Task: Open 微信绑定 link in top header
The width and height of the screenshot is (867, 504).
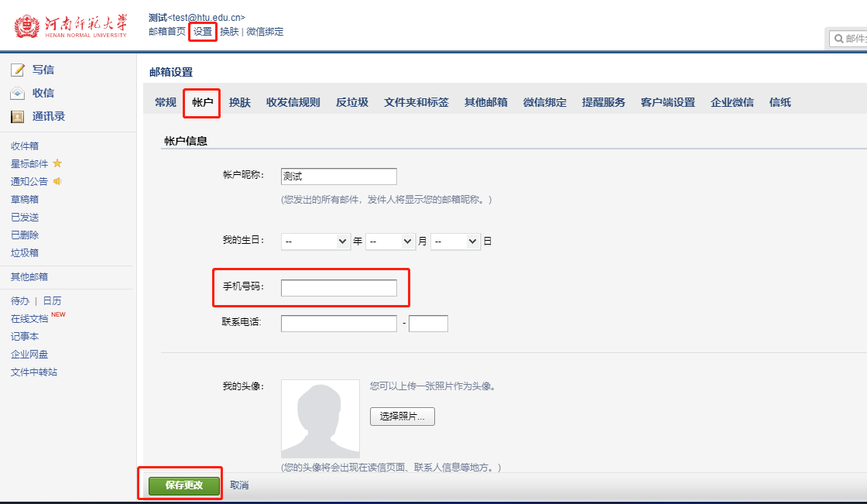Action: 265,32
